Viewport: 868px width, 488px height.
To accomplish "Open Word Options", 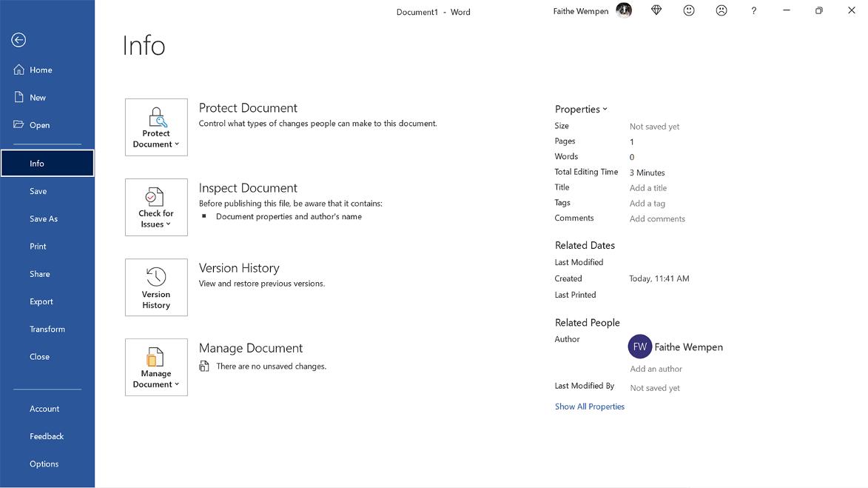I will [x=47, y=464].
